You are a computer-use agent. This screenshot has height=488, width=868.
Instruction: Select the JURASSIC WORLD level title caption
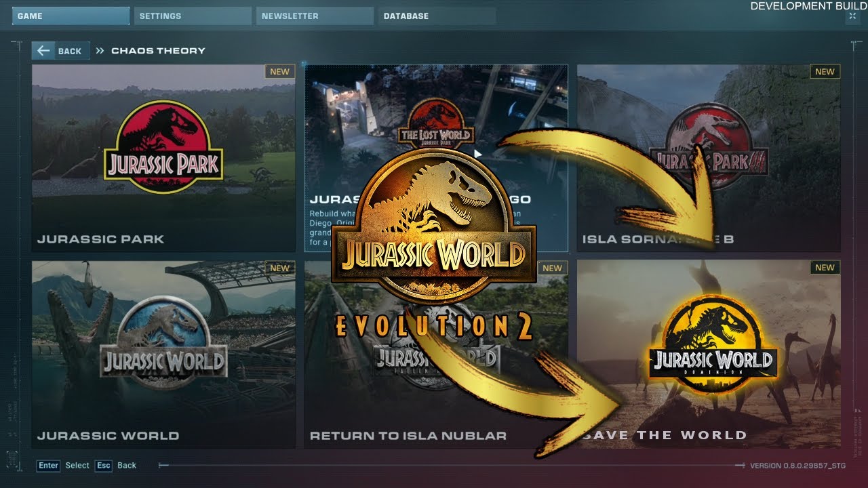[108, 436]
